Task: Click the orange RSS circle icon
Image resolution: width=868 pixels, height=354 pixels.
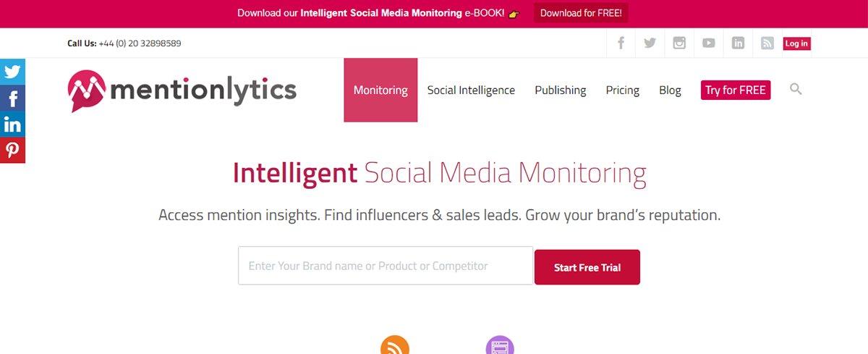Action: (395, 345)
